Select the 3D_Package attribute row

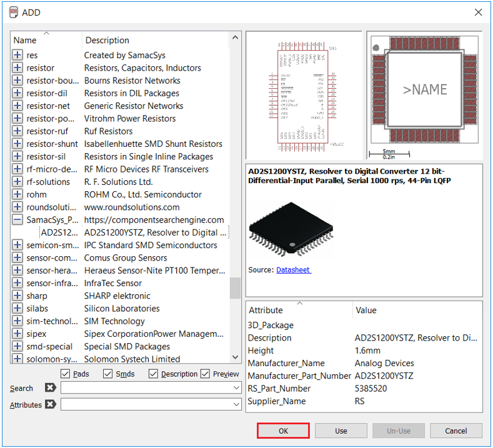point(364,325)
